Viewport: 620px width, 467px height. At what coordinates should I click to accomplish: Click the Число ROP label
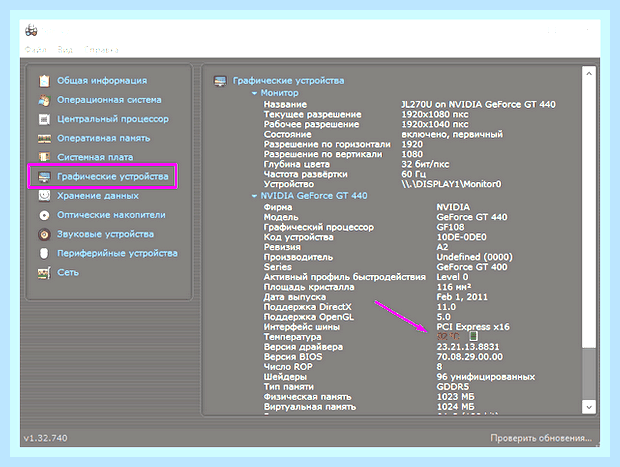(x=288, y=367)
